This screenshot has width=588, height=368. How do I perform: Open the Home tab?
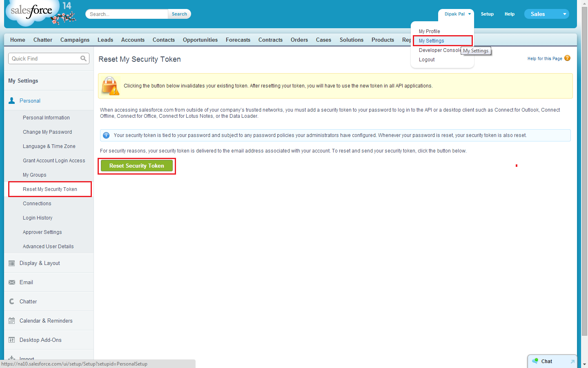point(18,40)
